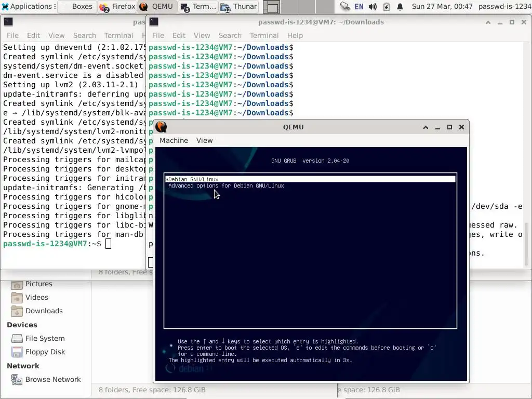Viewport: 532px width, 399px height.
Task: Click the GNU GRUB version 2.04-20 heading
Action: pyautogui.click(x=310, y=161)
